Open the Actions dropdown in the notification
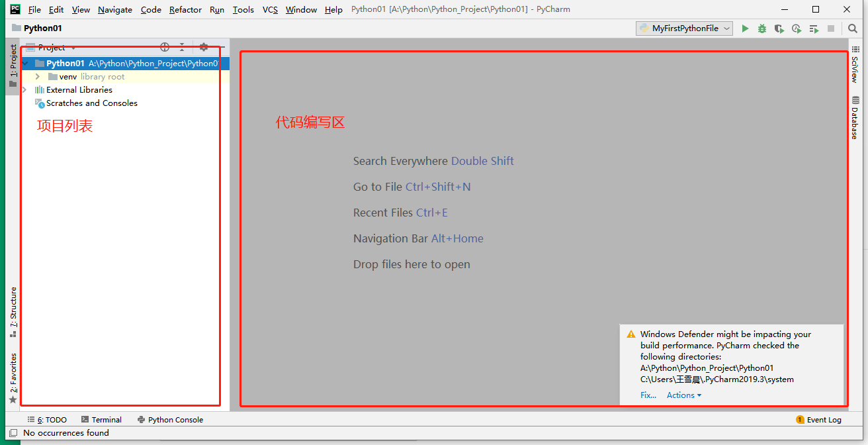Image resolution: width=868 pixels, height=445 pixels. point(684,395)
